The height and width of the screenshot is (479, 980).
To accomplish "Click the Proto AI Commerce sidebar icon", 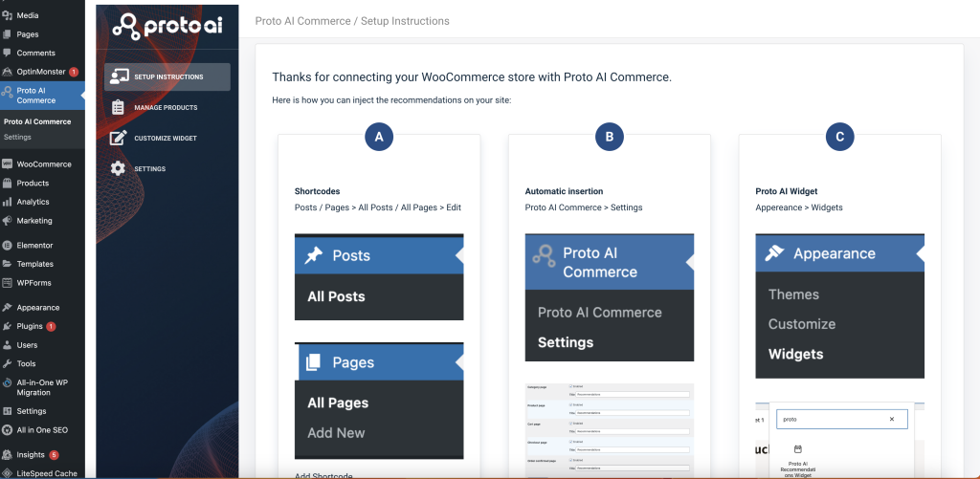I will (7, 93).
